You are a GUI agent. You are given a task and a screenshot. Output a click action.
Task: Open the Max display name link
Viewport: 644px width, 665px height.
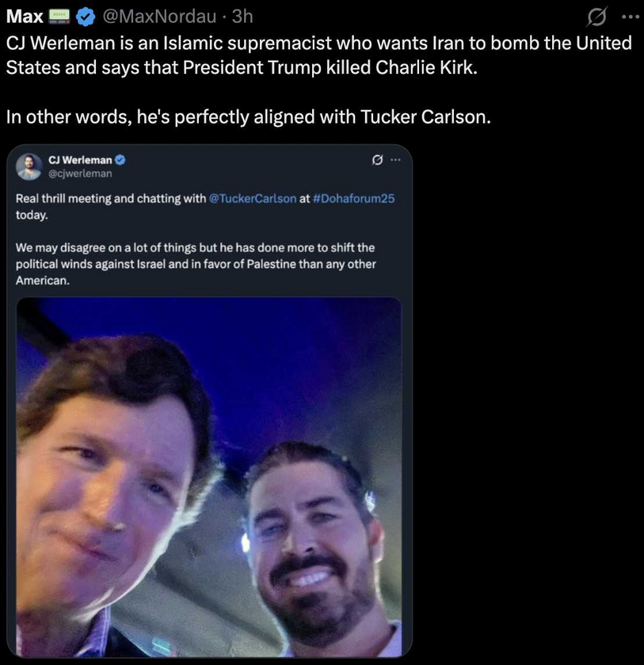(24, 15)
